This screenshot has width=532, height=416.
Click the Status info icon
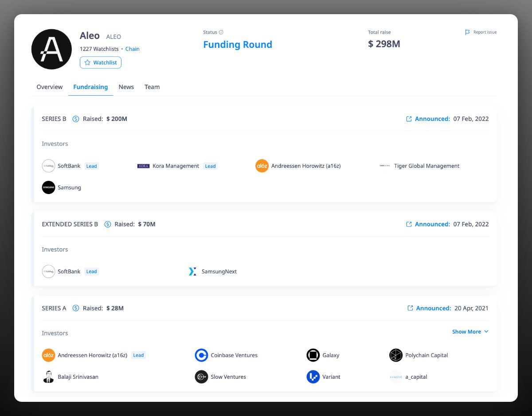(221, 32)
